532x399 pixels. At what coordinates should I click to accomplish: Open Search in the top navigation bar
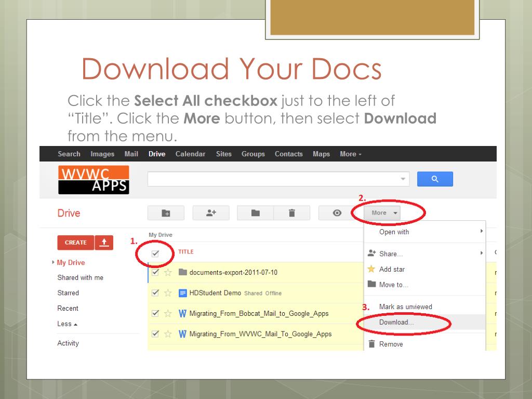69,154
